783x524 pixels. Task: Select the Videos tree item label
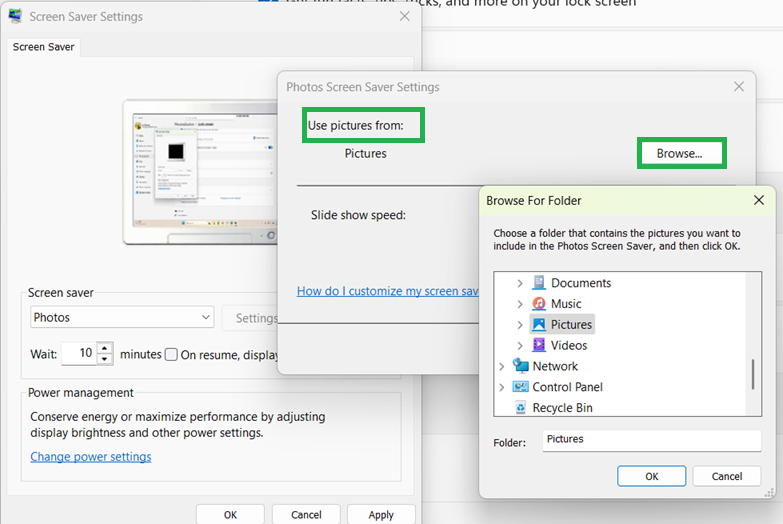pyautogui.click(x=569, y=346)
